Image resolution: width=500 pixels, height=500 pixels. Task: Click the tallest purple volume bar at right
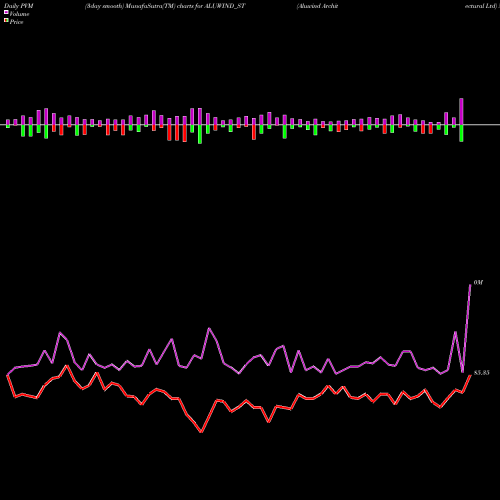coord(461,112)
